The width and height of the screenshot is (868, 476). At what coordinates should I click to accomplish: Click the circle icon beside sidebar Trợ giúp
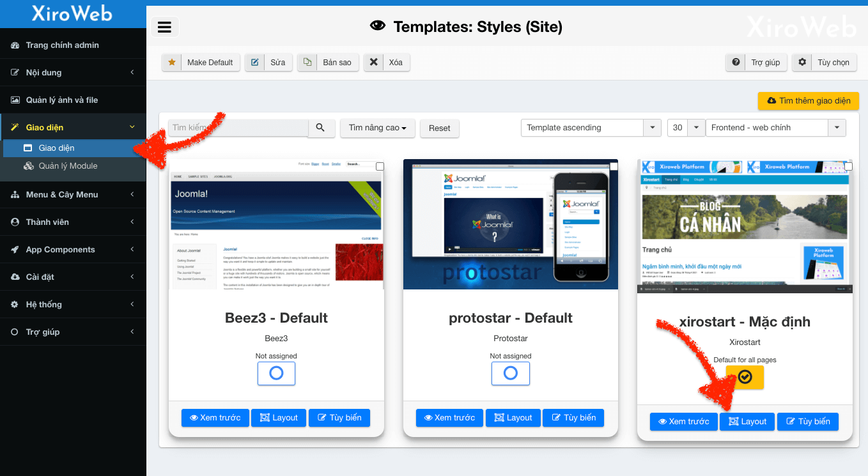[15, 332]
